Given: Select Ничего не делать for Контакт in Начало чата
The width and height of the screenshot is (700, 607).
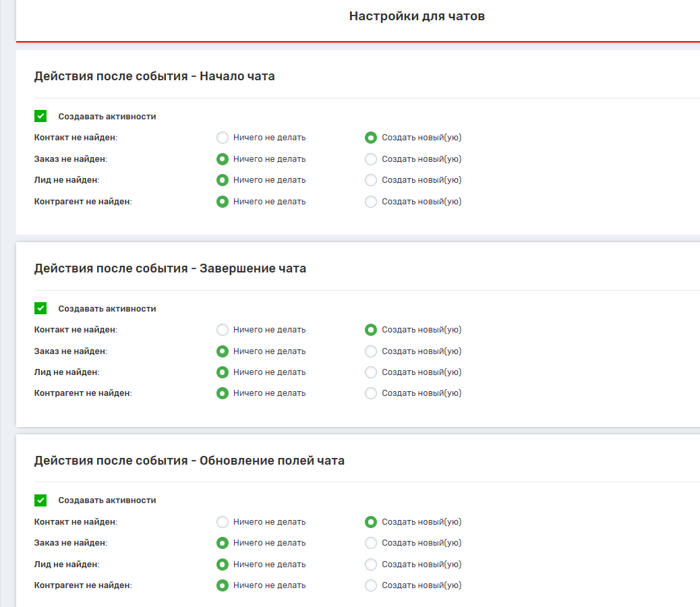Looking at the screenshot, I should pos(223,138).
